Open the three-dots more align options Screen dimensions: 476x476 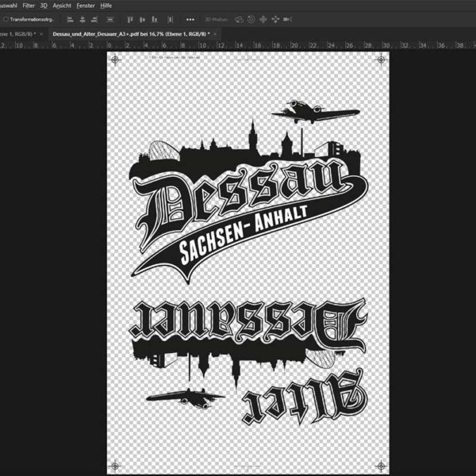190,20
